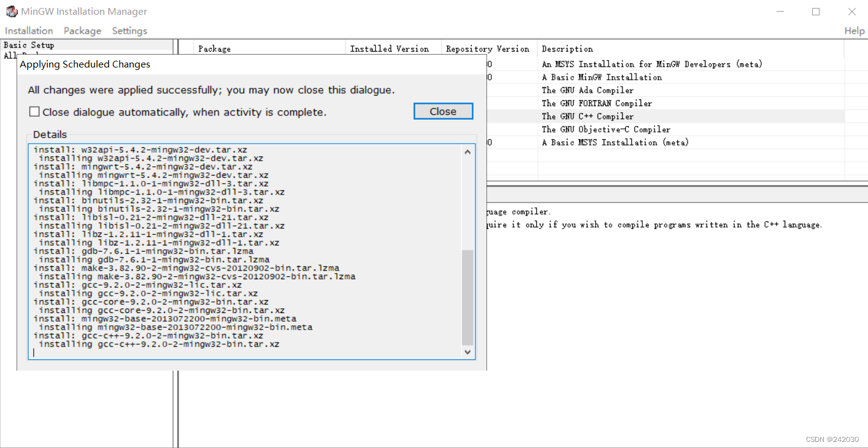Viewport: 868px width, 448px height.
Task: Click the Details log scroll up arrow
Action: point(467,152)
